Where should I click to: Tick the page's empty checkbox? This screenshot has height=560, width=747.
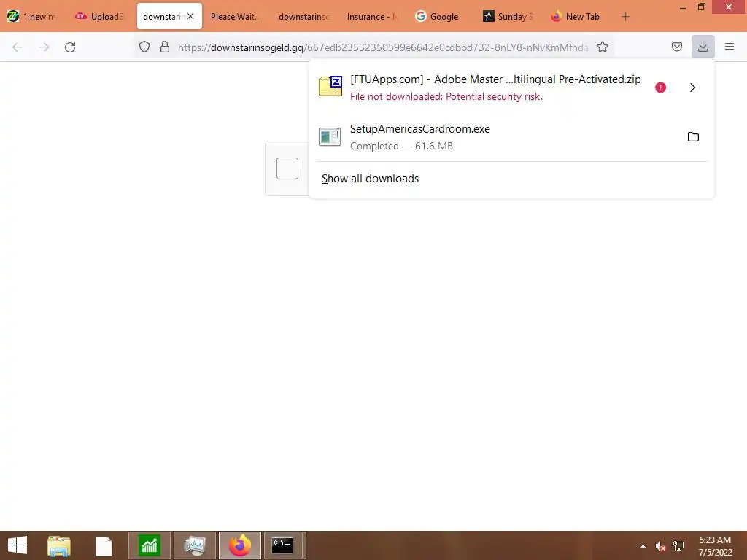pyautogui.click(x=287, y=168)
